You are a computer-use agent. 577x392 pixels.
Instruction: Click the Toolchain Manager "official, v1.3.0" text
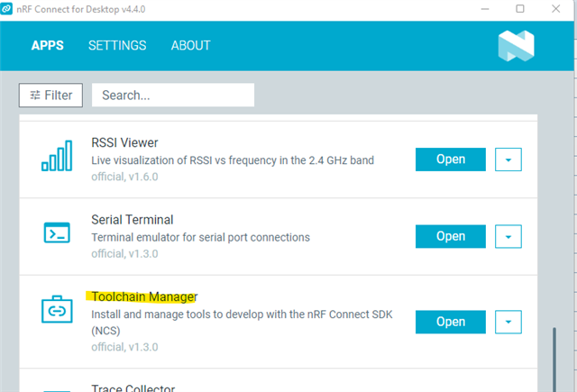click(x=124, y=347)
